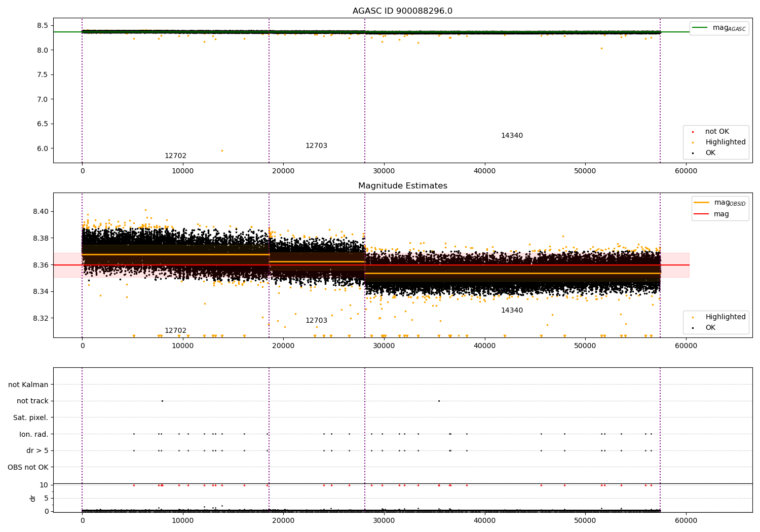Click the 10 tick on the dr axis
760x532 pixels.
pyautogui.click(x=44, y=485)
